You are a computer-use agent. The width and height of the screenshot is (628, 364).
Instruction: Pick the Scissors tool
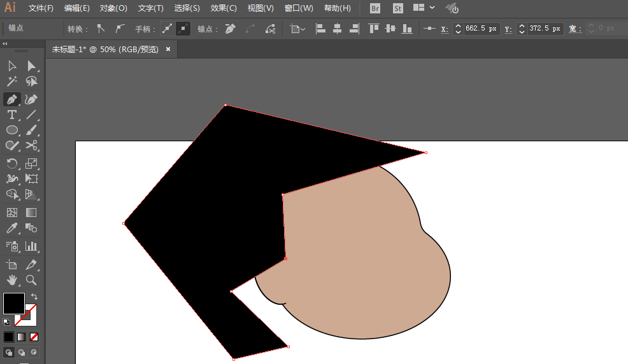pos(31,146)
